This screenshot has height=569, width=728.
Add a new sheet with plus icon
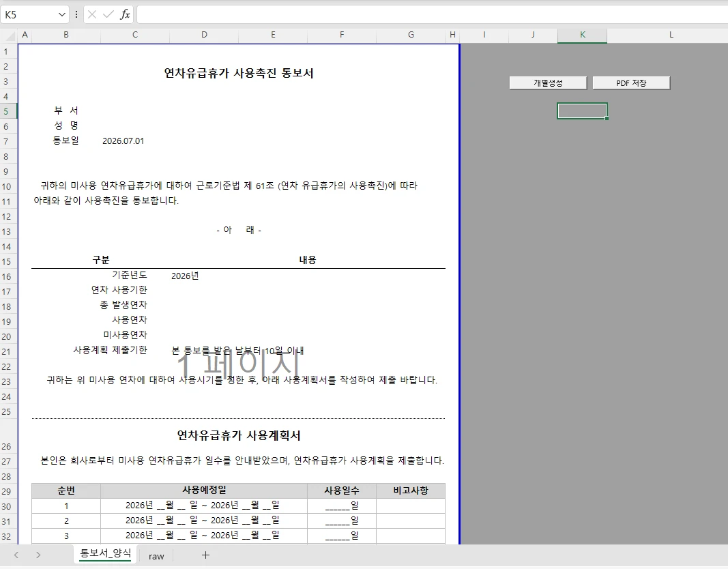[205, 555]
